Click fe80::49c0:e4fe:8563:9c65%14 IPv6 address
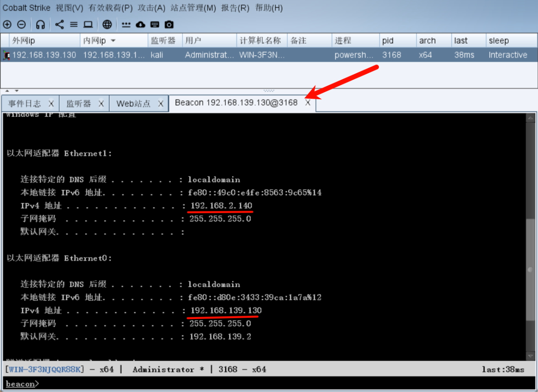538x392 pixels. [x=255, y=193]
